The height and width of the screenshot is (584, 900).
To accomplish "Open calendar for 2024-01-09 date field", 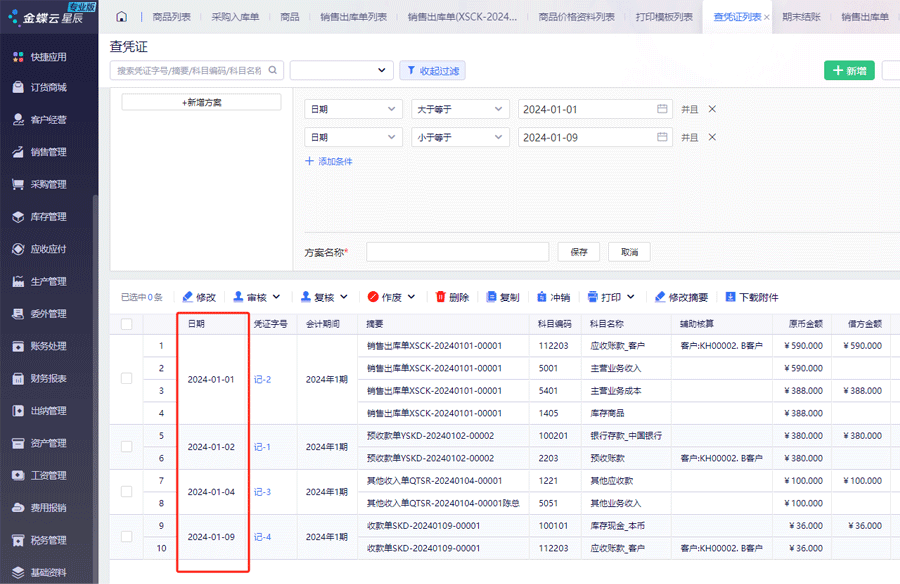I will pyautogui.click(x=662, y=137).
